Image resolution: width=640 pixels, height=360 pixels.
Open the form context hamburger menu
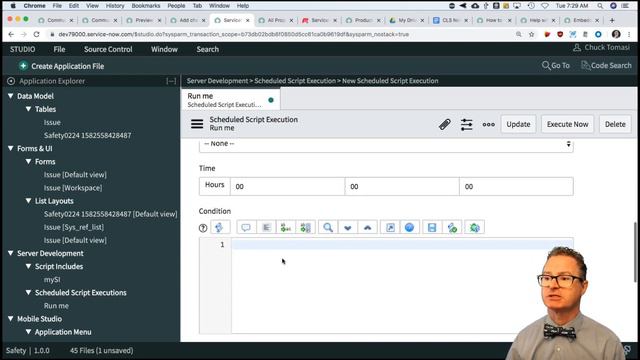pyautogui.click(x=197, y=124)
